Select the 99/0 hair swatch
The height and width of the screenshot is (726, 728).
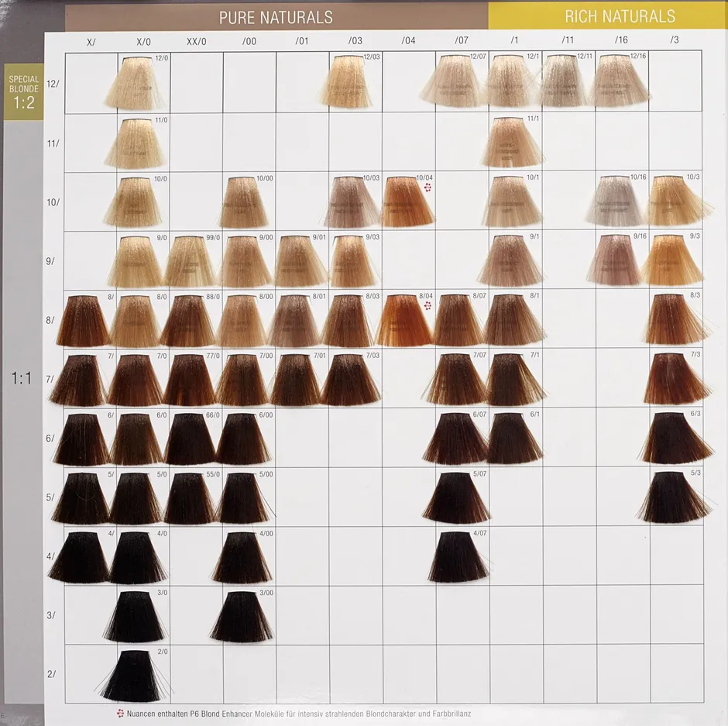[x=191, y=261]
